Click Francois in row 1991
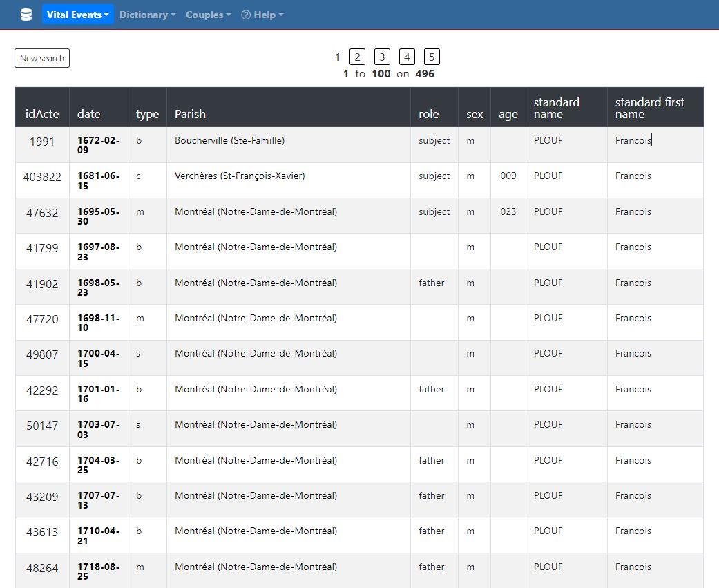This screenshot has height=588, width=719. click(x=633, y=140)
